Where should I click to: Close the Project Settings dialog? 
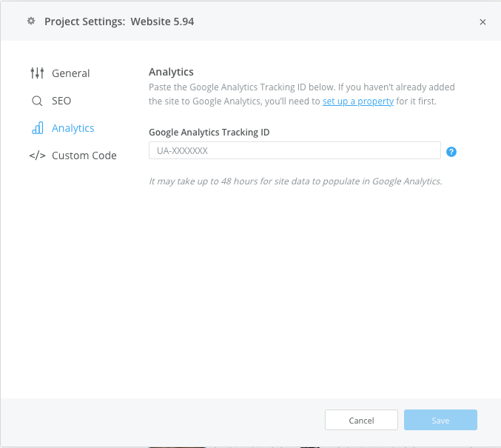[x=482, y=22]
